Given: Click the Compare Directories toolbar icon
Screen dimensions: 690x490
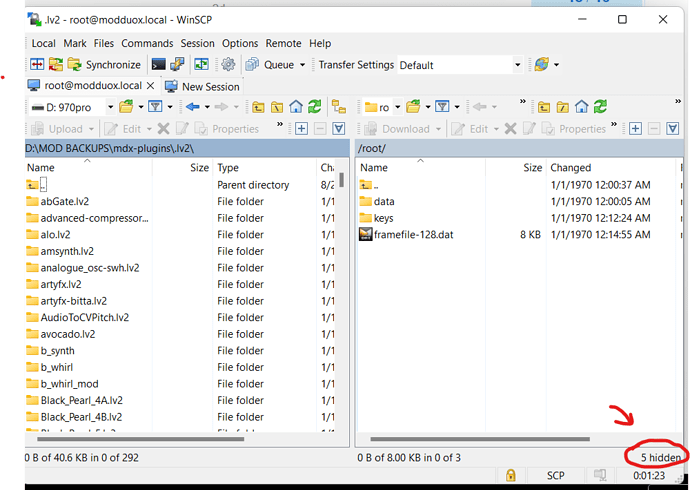Looking at the screenshot, I should (x=37, y=65).
